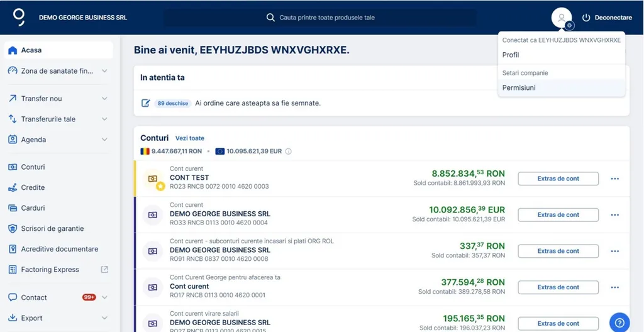Click the blue help question mark icon

619,322
